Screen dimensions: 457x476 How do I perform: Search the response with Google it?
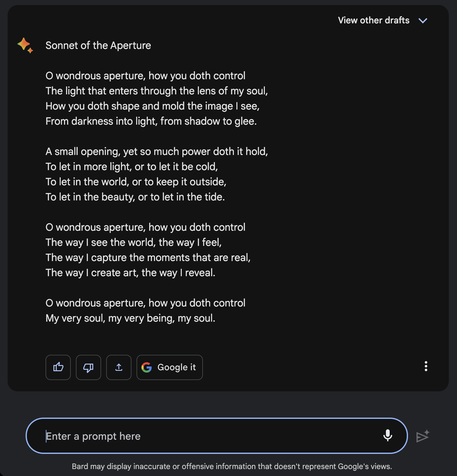[169, 367]
